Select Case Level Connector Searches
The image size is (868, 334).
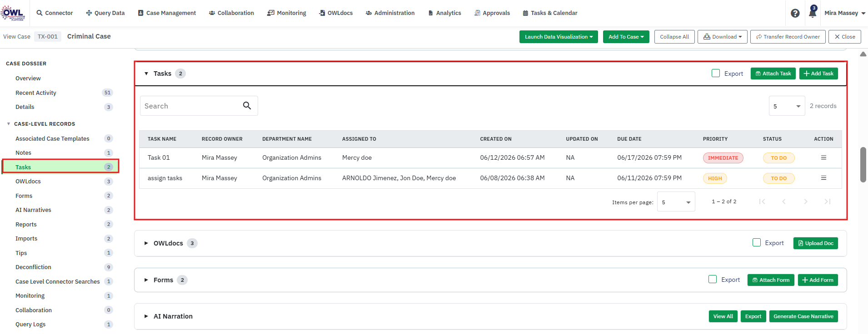pos(58,282)
